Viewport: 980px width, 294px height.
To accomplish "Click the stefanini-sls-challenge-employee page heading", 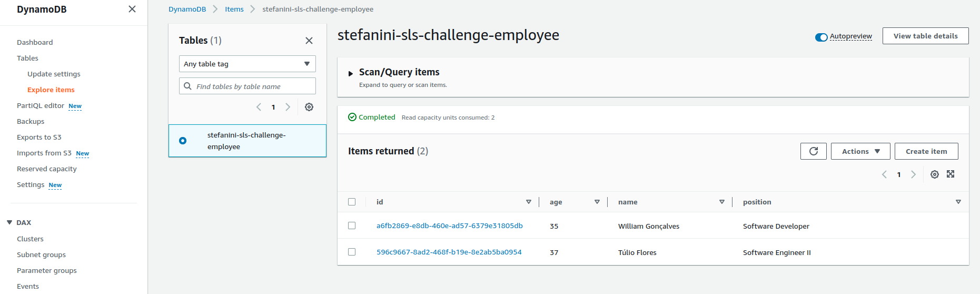I will point(448,35).
